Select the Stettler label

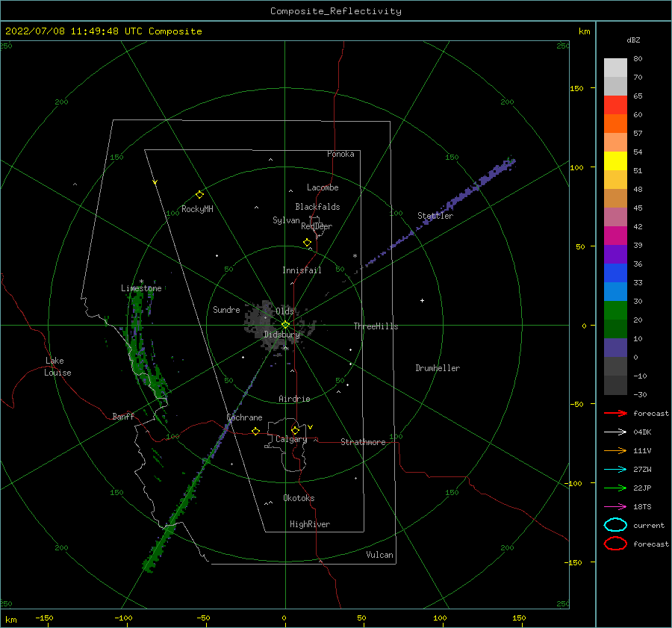point(435,216)
